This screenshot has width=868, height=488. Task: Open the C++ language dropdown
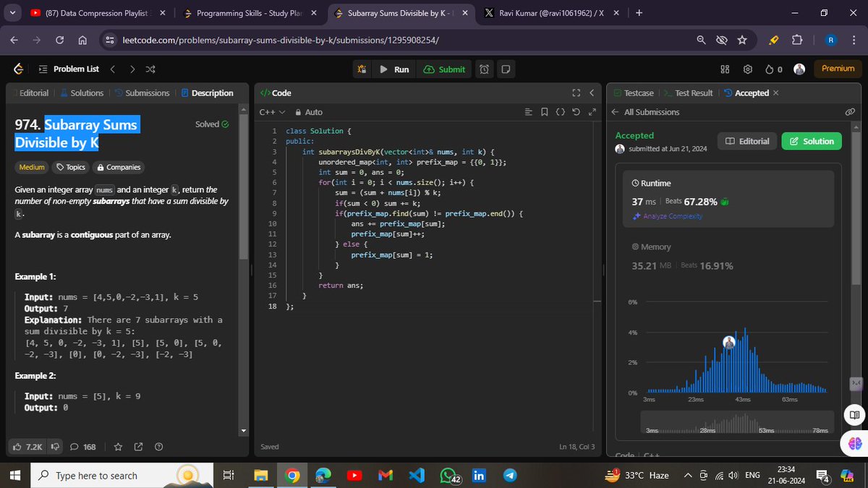click(x=268, y=112)
